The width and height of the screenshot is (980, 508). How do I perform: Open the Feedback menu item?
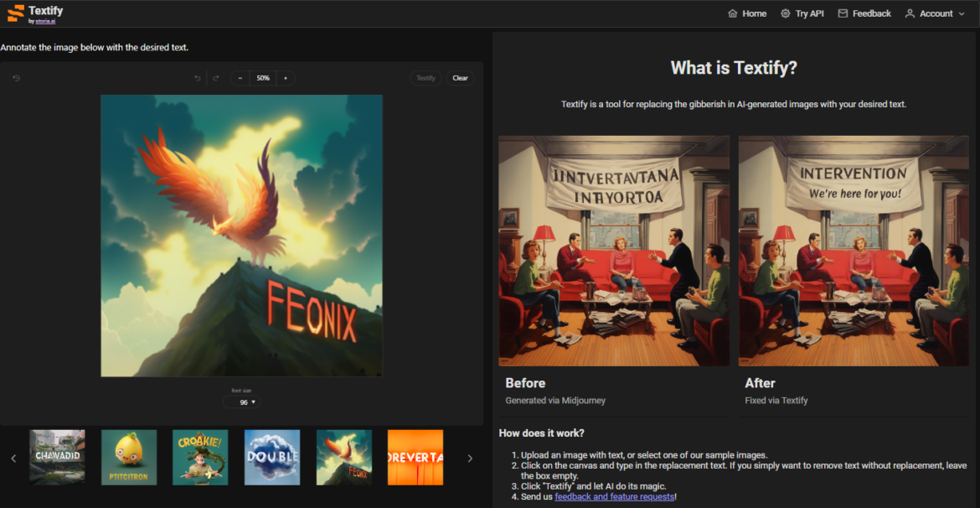[x=864, y=13]
